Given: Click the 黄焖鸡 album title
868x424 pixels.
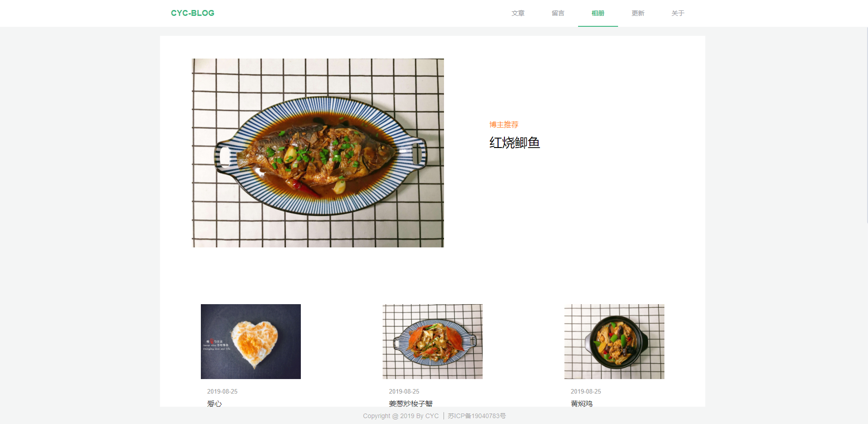Looking at the screenshot, I should point(582,403).
